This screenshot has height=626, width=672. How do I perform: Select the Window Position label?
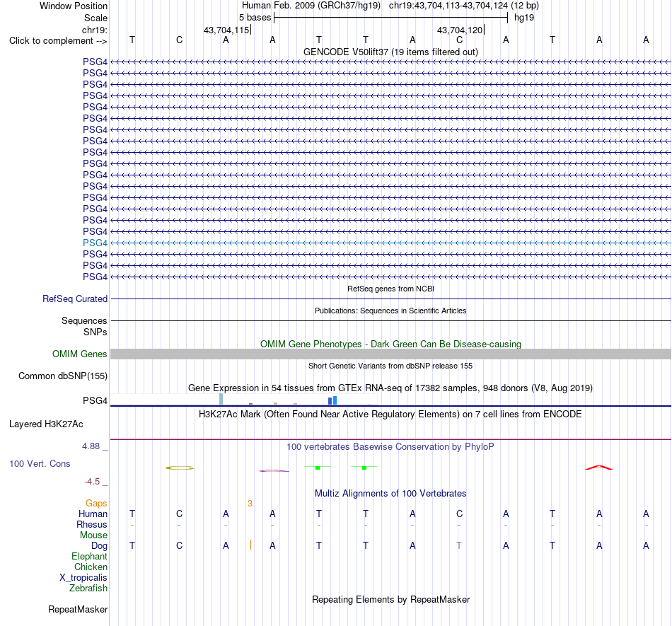tap(74, 6)
